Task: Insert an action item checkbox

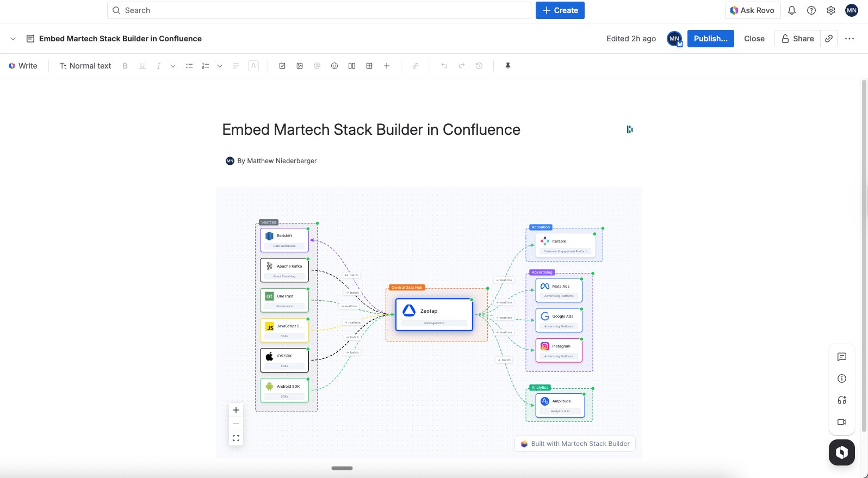Action: pyautogui.click(x=282, y=66)
